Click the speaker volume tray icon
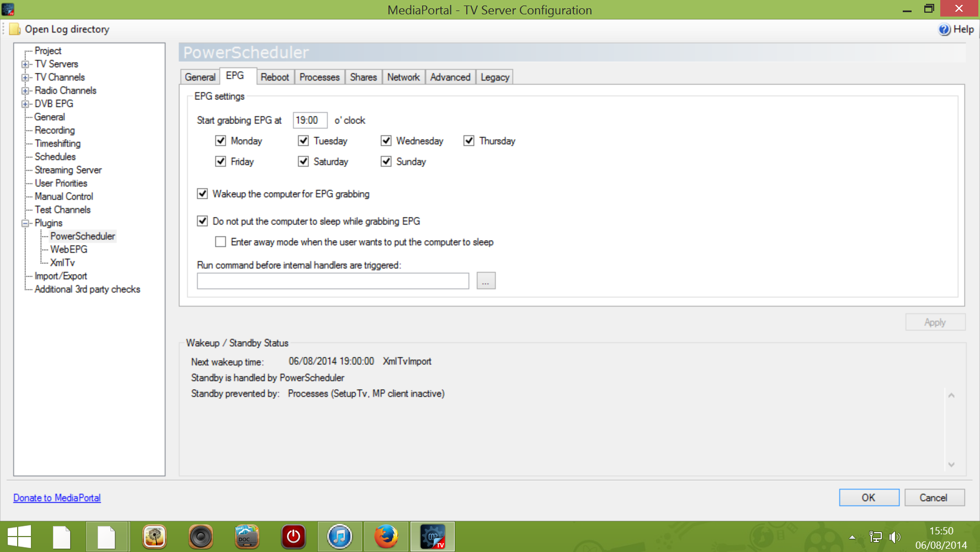 click(894, 537)
